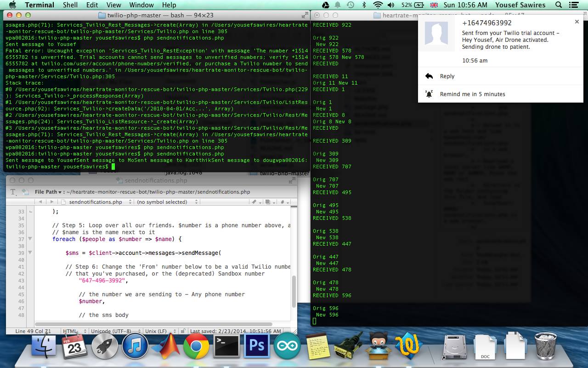The height and width of the screenshot is (368, 588).
Task: Click Line 49 Col 71 cursor position
Action: (33, 331)
